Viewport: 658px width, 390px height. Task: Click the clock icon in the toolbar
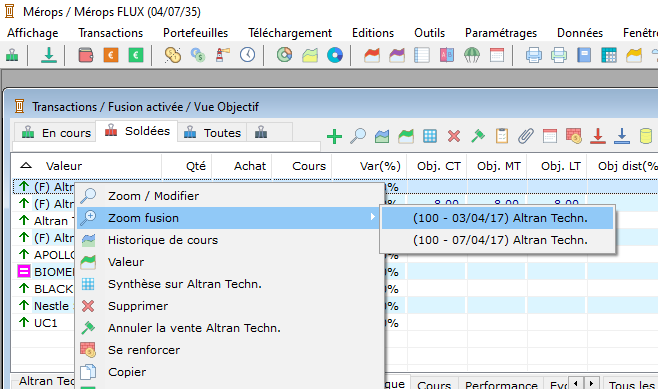click(248, 55)
